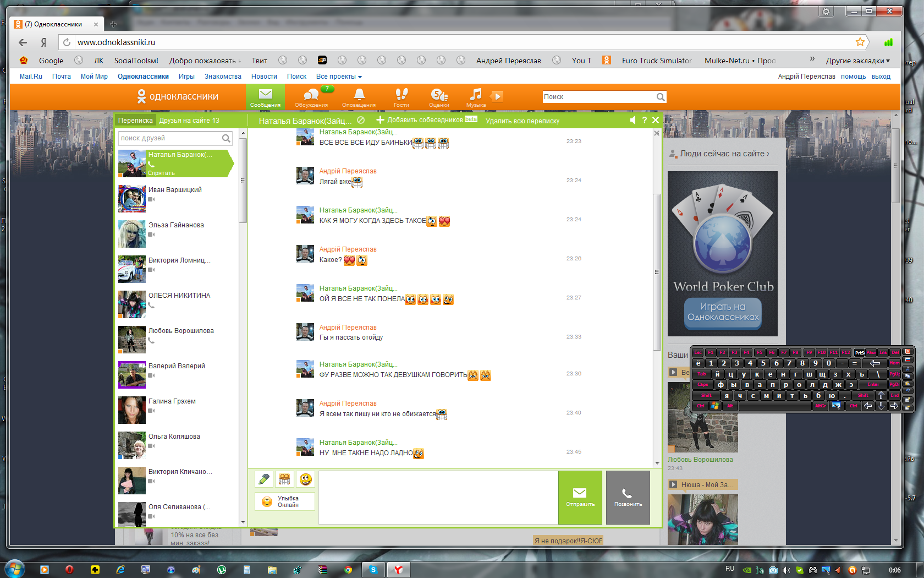924x578 pixels.
Task: Click Улыбка Онлайн button
Action: [284, 501]
